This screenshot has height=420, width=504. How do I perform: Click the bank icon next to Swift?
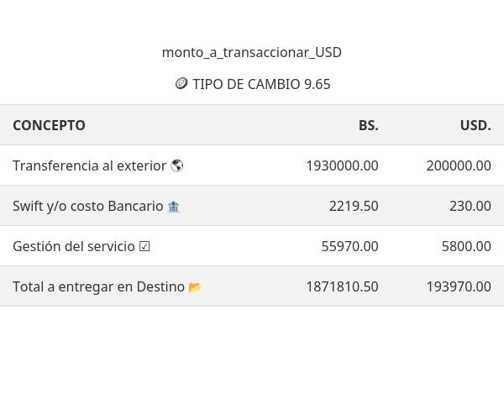click(x=173, y=206)
